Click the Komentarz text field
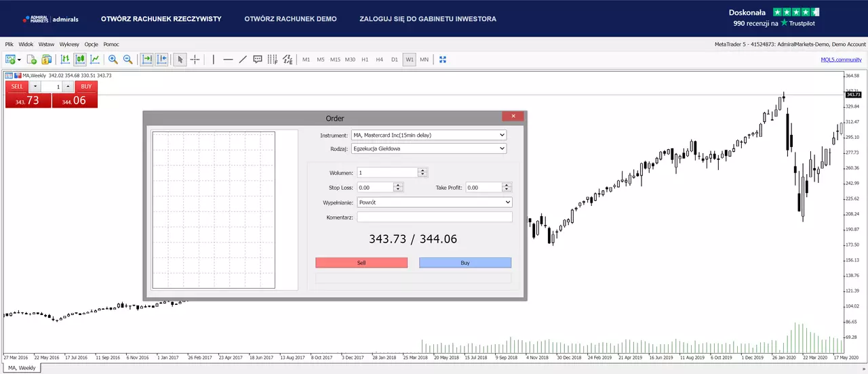 [x=435, y=217]
